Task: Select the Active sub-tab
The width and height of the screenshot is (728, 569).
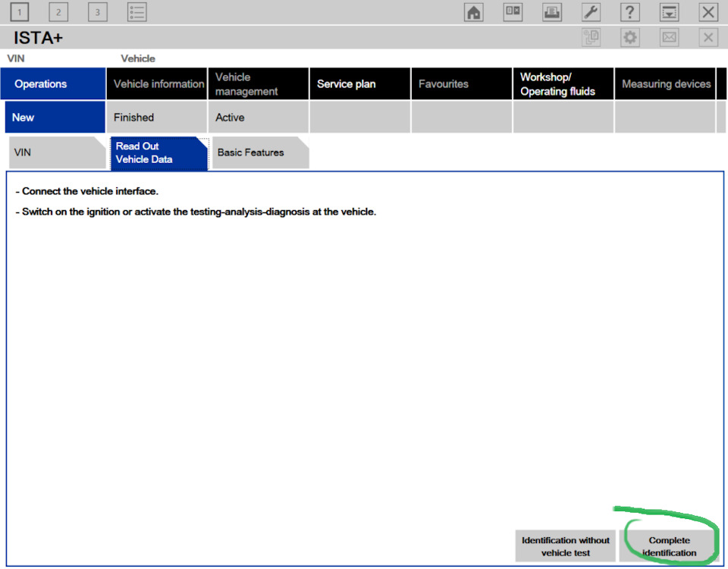Action: (x=259, y=117)
